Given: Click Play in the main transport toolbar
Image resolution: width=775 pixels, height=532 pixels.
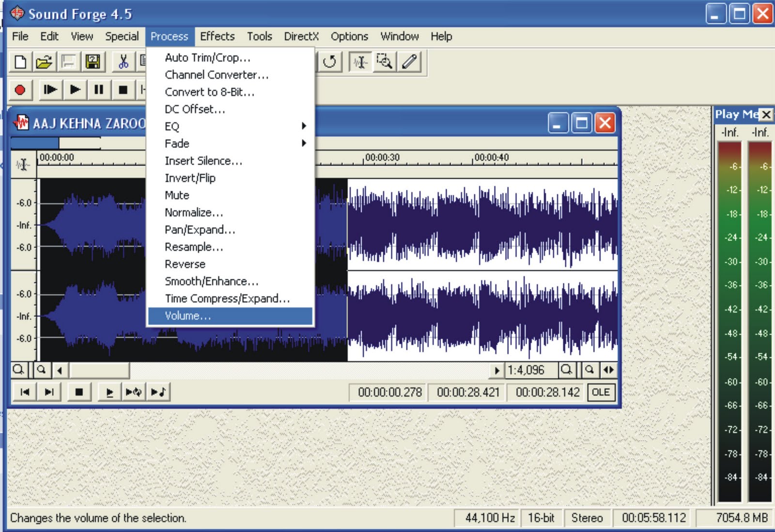Looking at the screenshot, I should point(75,90).
